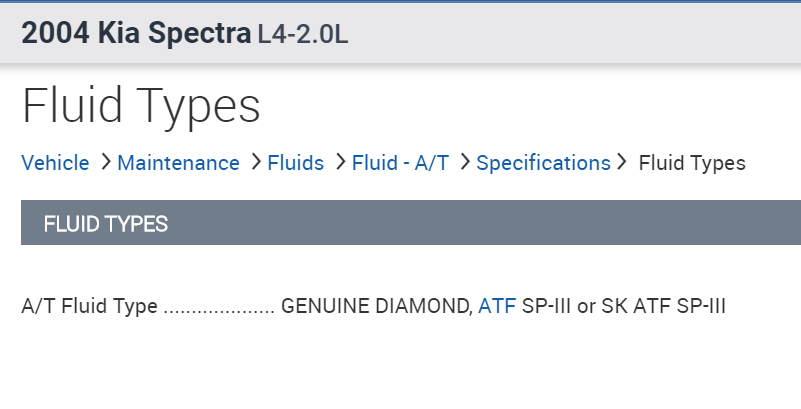The image size is (801, 409).
Task: Open the Maintenance breadcrumb link
Action: 178,163
